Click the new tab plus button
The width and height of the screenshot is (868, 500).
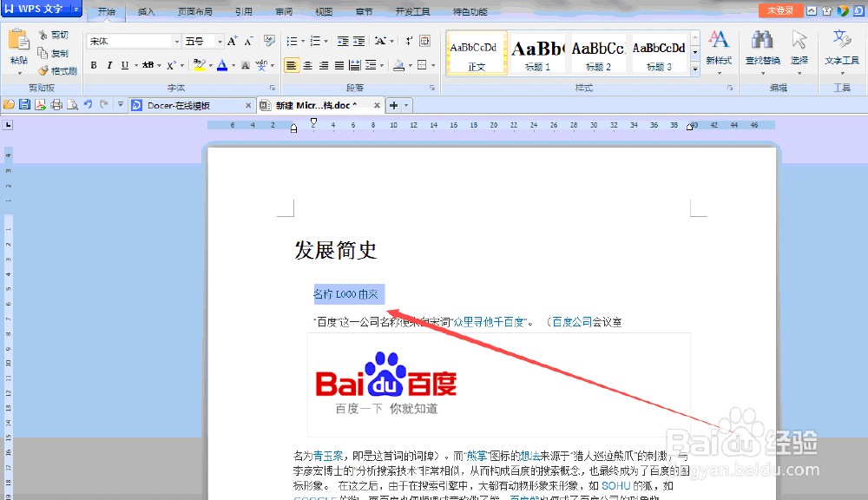click(x=393, y=105)
